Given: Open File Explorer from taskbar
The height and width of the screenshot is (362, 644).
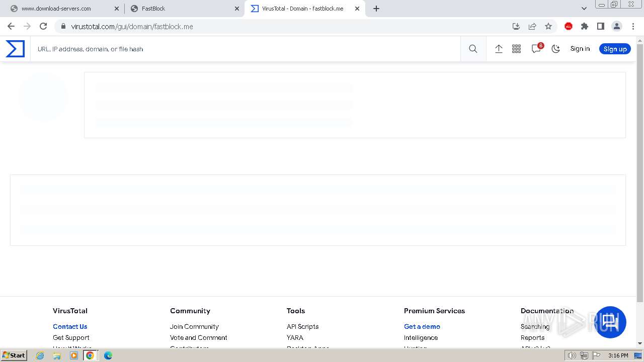Looking at the screenshot, I should [x=57, y=355].
